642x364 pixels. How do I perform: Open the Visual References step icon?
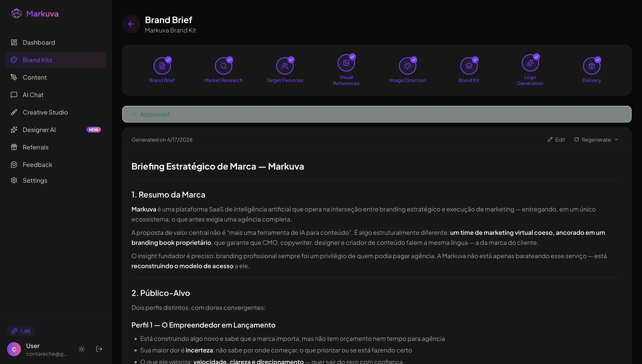click(346, 63)
